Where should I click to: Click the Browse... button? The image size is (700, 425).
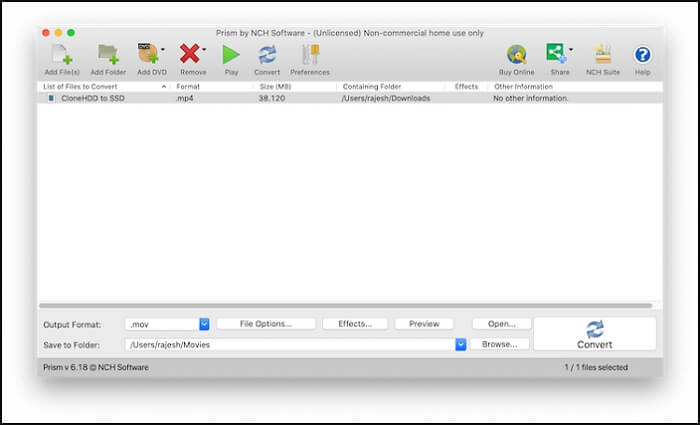pos(500,344)
